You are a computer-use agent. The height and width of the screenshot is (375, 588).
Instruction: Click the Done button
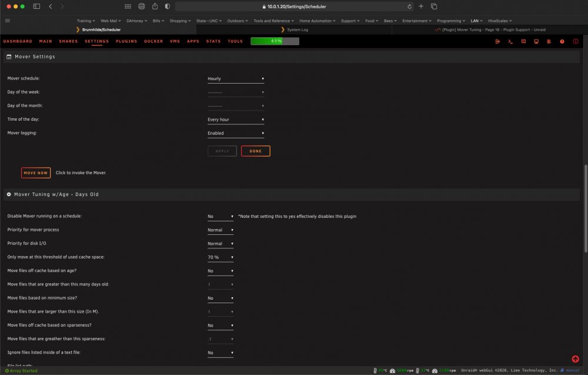click(255, 151)
